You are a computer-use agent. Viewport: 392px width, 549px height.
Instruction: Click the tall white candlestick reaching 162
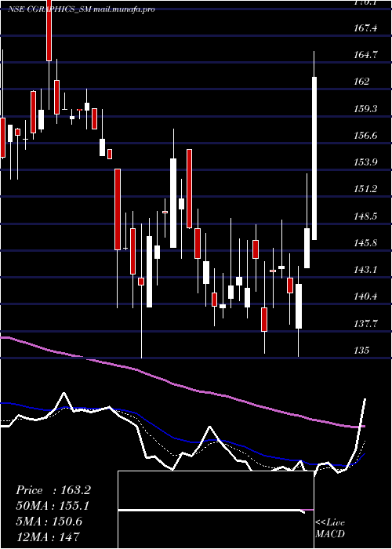point(314,158)
